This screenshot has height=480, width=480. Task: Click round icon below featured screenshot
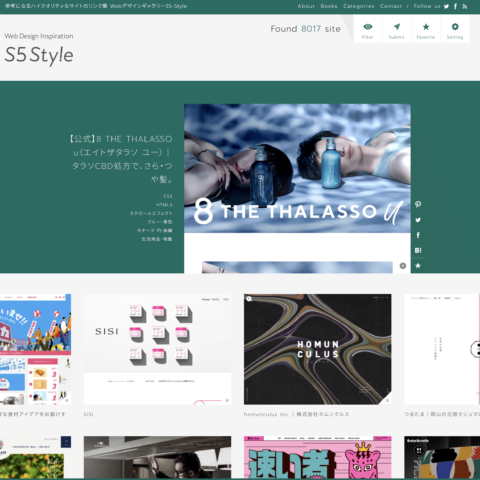[x=403, y=266]
